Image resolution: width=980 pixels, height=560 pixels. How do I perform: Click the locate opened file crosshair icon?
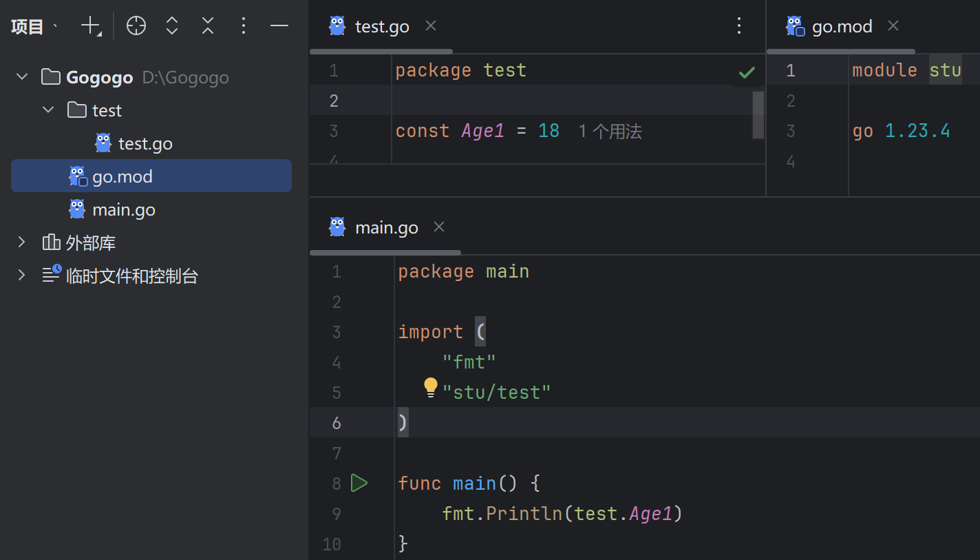tap(136, 26)
